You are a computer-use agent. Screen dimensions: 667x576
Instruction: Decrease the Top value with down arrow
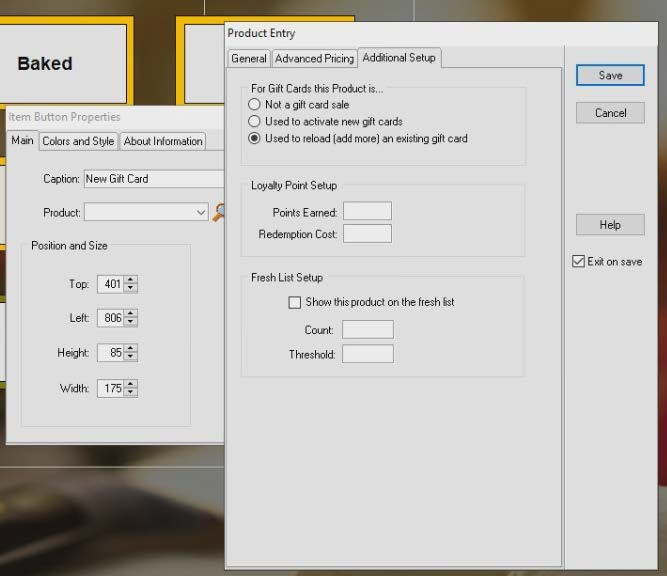pyautogui.click(x=131, y=288)
